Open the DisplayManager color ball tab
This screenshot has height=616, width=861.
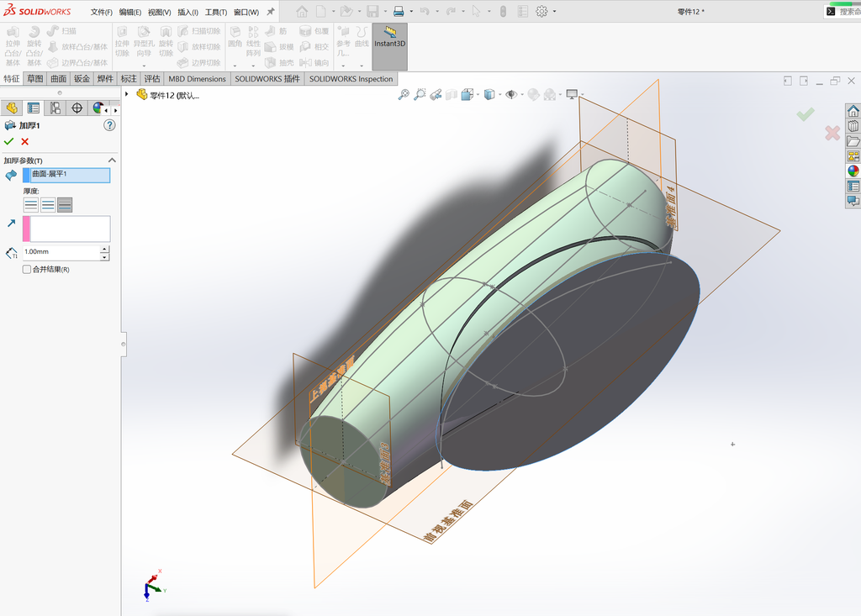[x=98, y=108]
